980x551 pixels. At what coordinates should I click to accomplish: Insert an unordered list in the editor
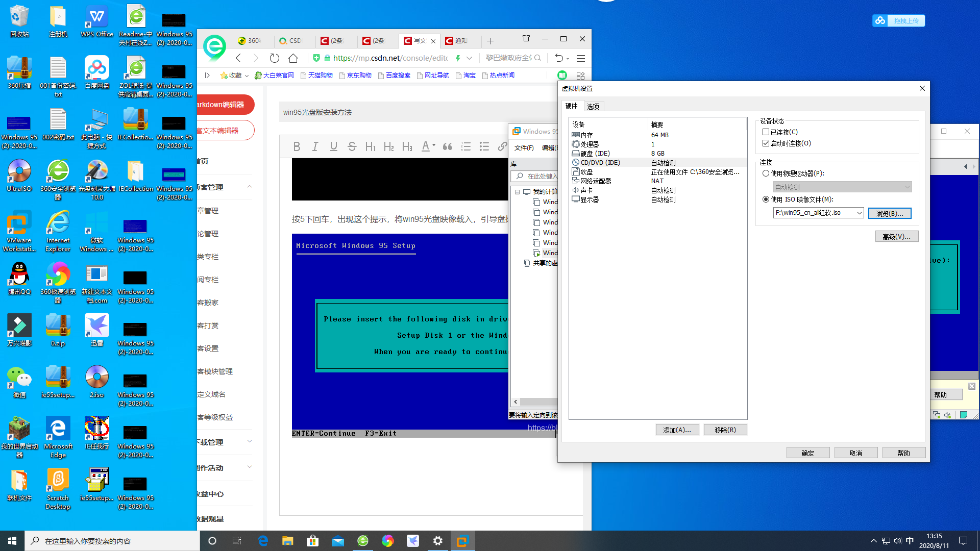tap(484, 146)
